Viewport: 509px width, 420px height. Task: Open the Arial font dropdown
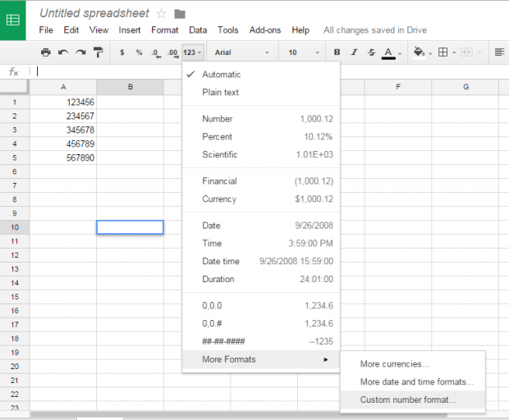pos(242,52)
